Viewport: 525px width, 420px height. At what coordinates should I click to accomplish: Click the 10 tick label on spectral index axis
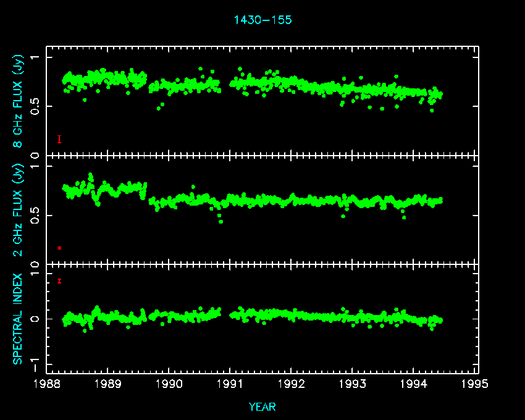point(35,267)
